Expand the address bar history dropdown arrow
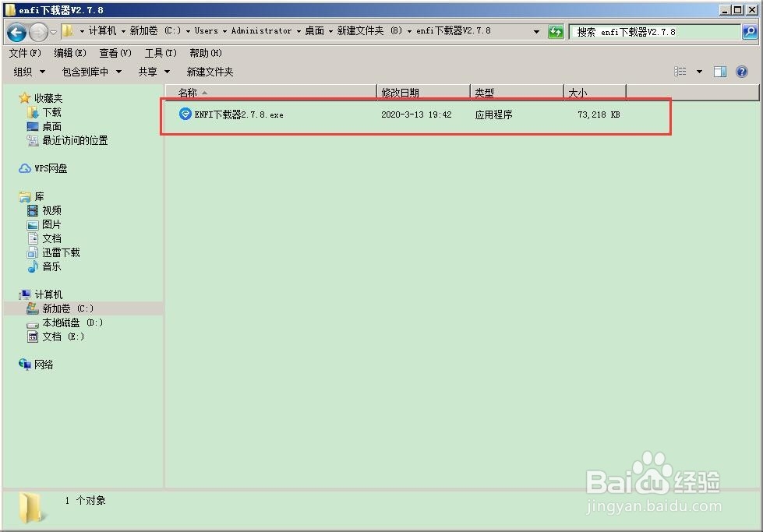This screenshot has width=763, height=532. point(536,32)
